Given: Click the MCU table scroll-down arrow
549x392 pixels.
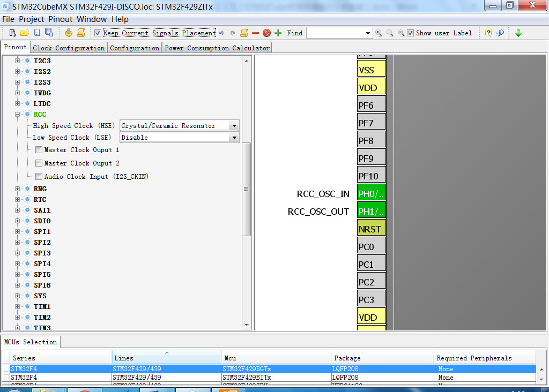Looking at the screenshot, I should pos(541,379).
